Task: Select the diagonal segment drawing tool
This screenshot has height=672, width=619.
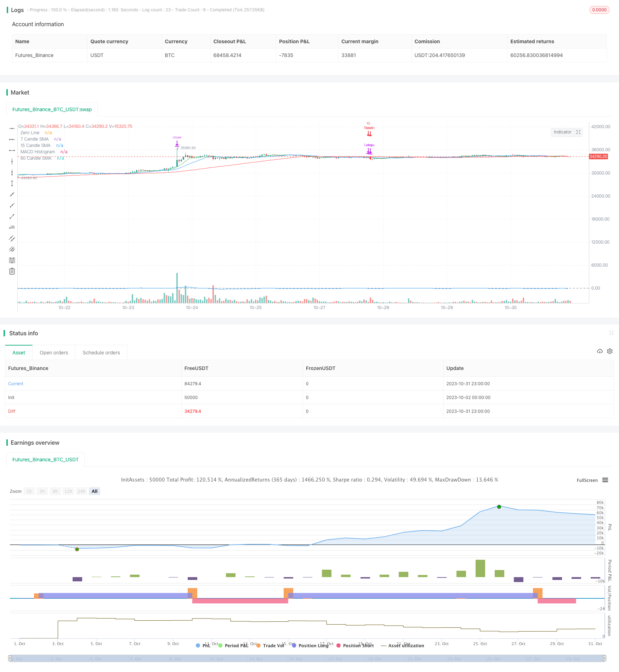Action: pos(12,216)
